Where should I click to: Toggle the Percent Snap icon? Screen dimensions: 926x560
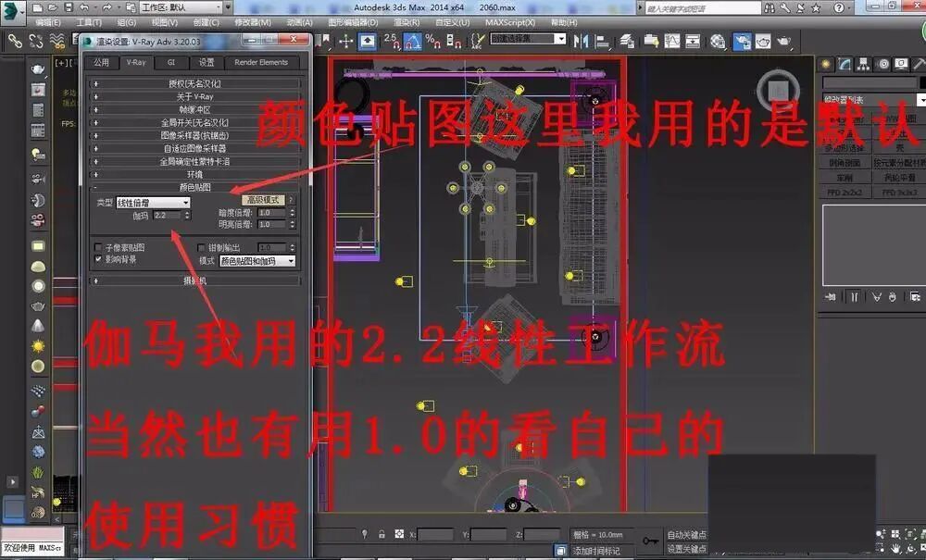(432, 41)
